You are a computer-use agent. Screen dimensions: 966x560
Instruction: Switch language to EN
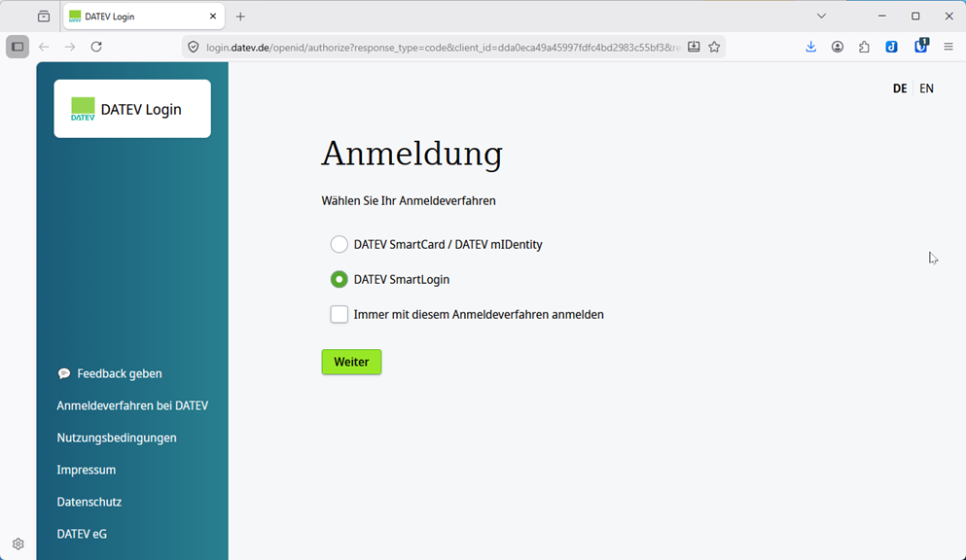pyautogui.click(x=926, y=88)
